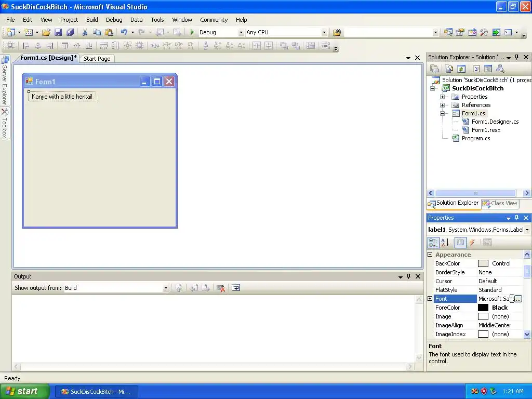This screenshot has width=532, height=399.
Task: Click the clock showing 1:21 AM
Action: (513, 391)
